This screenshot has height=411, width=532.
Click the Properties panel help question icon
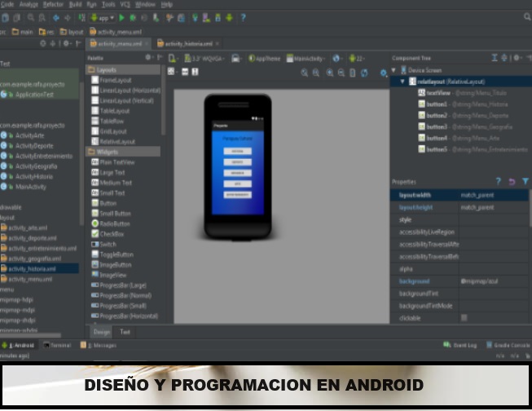click(x=498, y=181)
